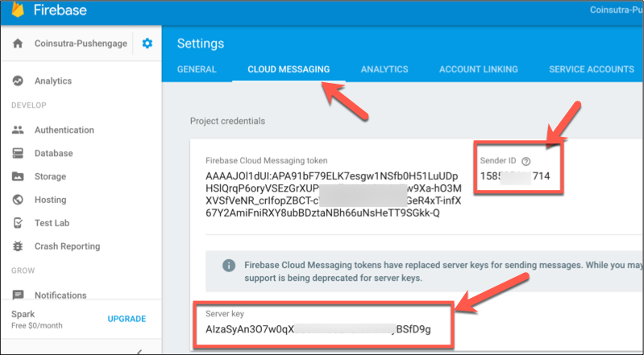Image resolution: width=644 pixels, height=355 pixels.
Task: Click the home icon beside Coinsutra-Pushengage
Action: pos(18,43)
